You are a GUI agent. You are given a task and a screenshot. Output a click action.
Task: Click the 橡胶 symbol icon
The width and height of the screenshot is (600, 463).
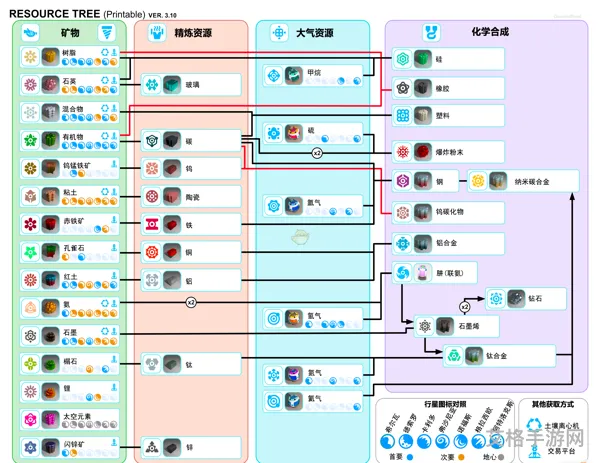coord(403,88)
